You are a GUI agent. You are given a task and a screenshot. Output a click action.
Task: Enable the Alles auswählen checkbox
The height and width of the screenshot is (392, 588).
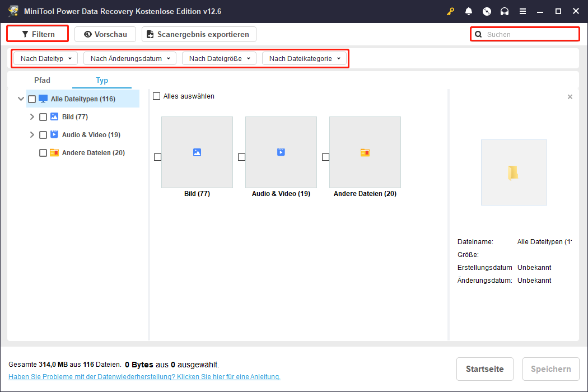156,96
